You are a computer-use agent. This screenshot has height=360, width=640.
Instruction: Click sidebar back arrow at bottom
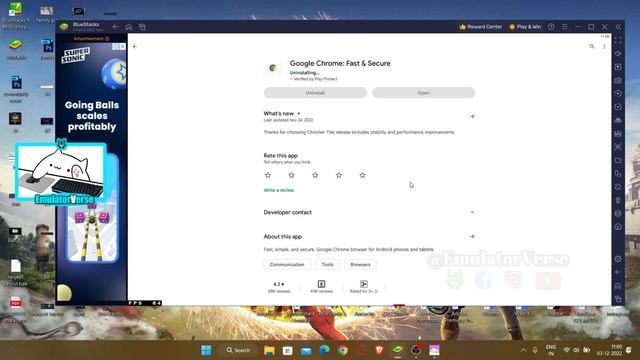pos(618,272)
